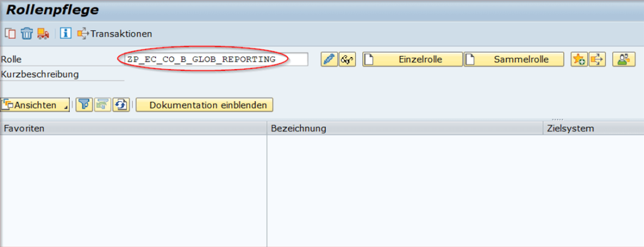
Task: Click into the Rolle input field
Action: [x=213, y=59]
